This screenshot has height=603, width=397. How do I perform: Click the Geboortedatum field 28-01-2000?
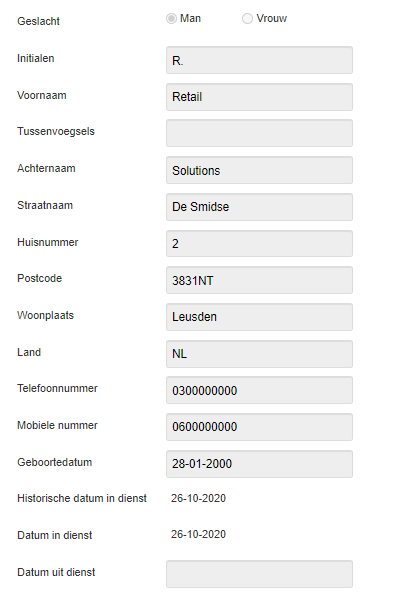point(259,464)
